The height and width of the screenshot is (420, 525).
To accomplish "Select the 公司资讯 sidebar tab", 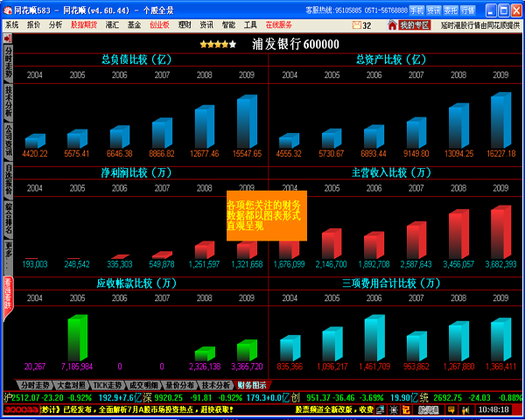I will tap(8, 140).
